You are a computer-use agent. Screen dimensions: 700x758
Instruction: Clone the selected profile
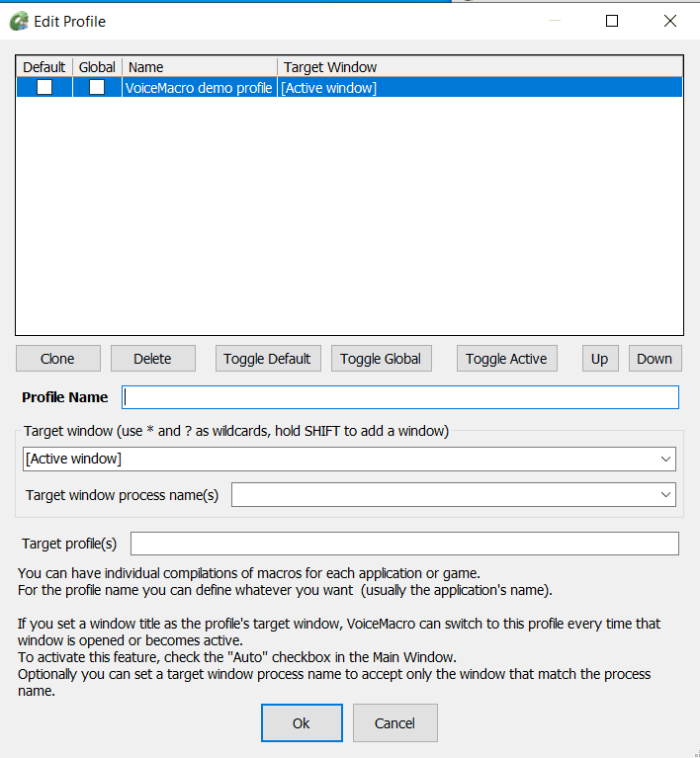(58, 359)
